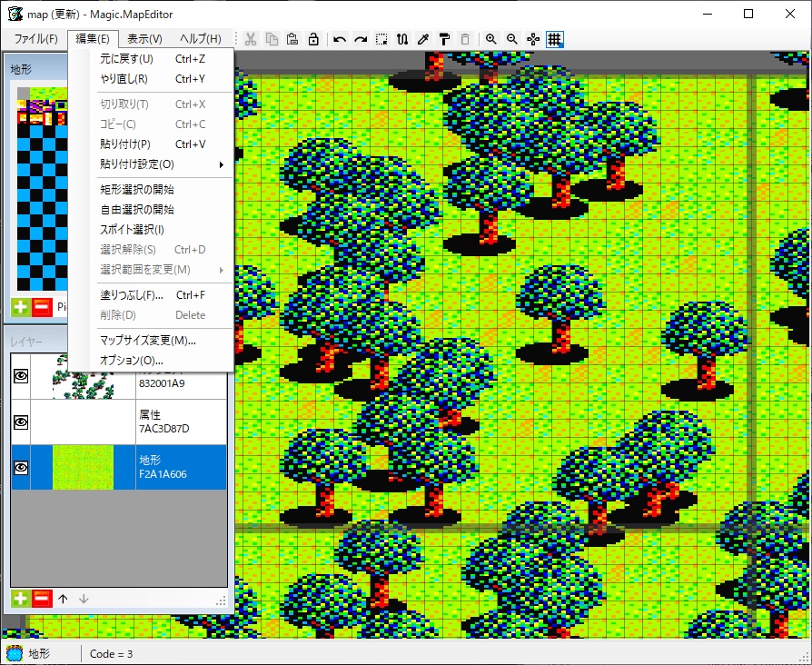The image size is (812, 665).
Task: Open the ファイル(F) menu
Action: click(35, 39)
